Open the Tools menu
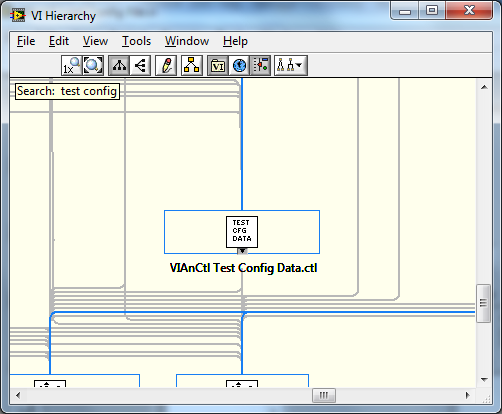The height and width of the screenshot is (414, 502). point(136,41)
